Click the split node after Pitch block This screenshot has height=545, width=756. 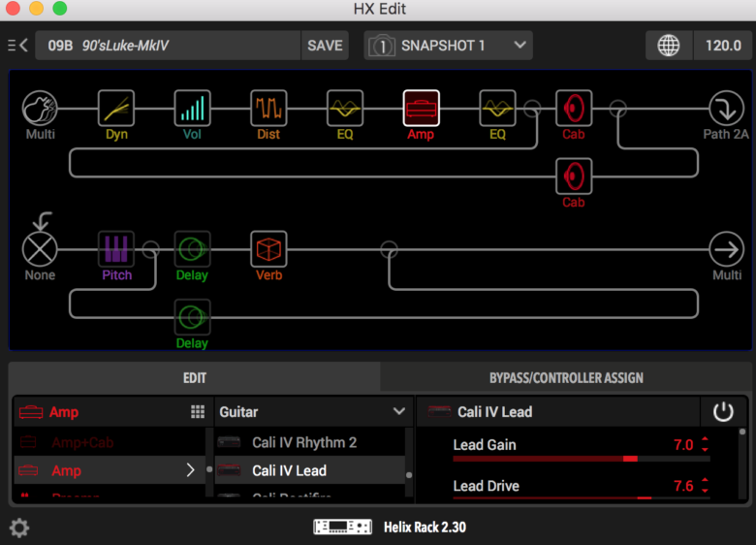pos(151,249)
